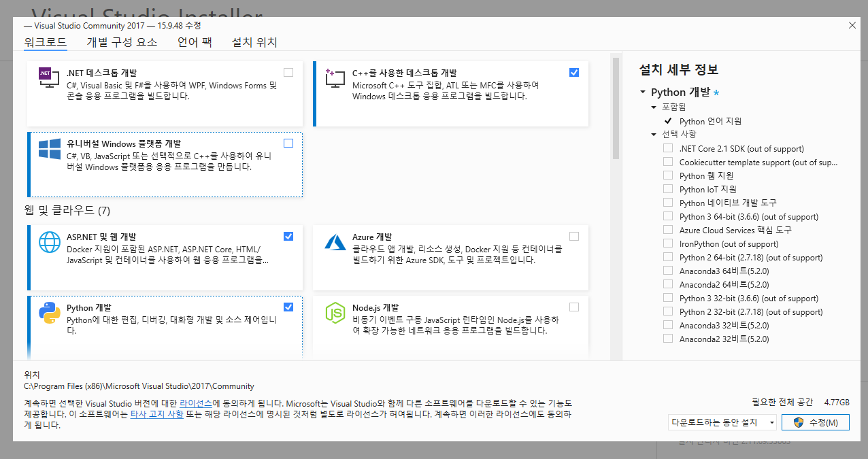
Task: Click the 4.77GB required space value
Action: pos(837,402)
